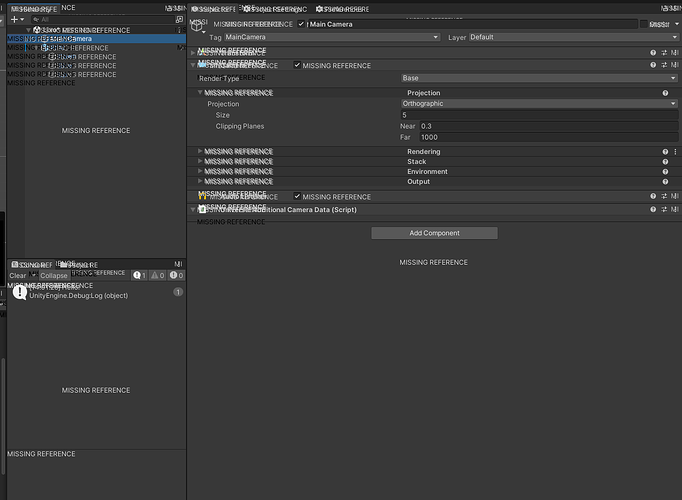
Task: Expand the Environment section foldout
Action: (200, 171)
